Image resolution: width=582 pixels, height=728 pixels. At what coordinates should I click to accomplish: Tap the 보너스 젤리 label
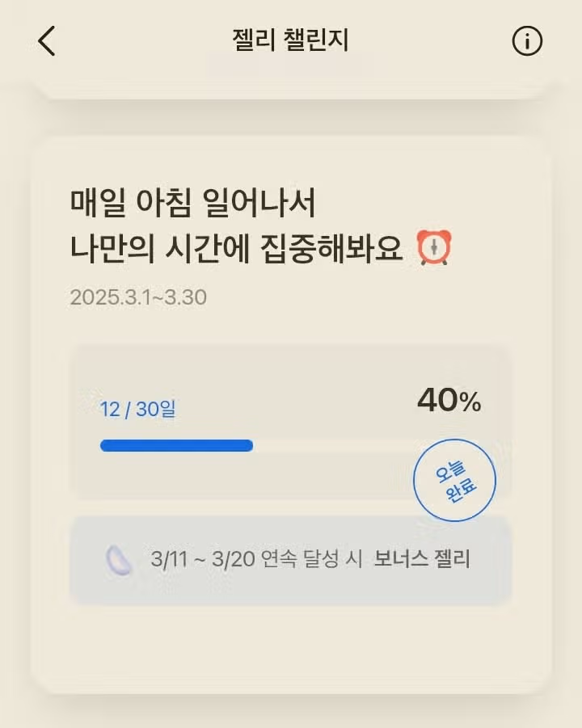422,558
